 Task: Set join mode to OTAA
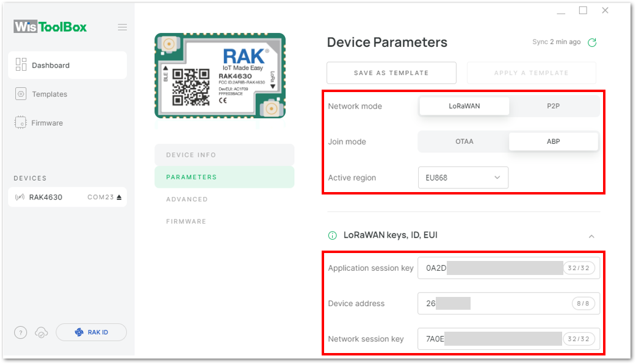pos(464,141)
